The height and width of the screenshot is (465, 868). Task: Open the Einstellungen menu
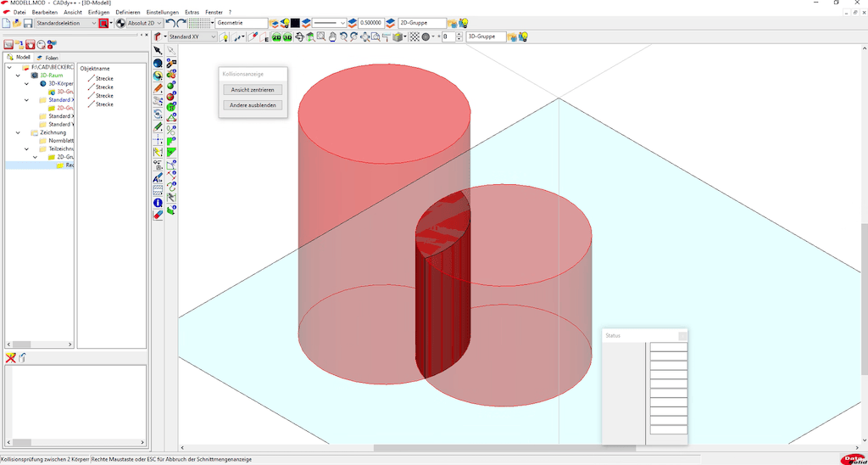pos(163,12)
